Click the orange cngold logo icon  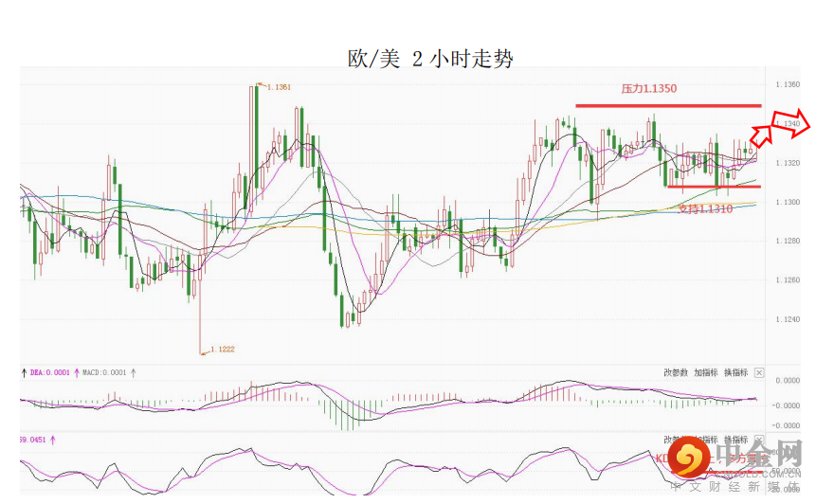689,458
